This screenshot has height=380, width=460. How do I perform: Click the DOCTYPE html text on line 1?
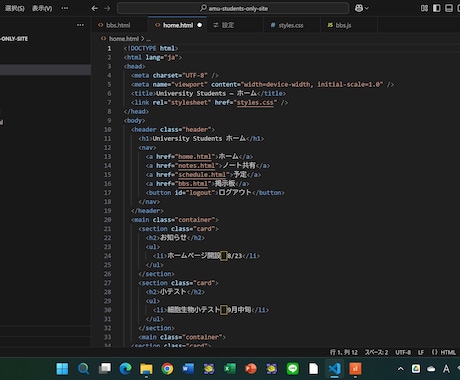pos(151,49)
